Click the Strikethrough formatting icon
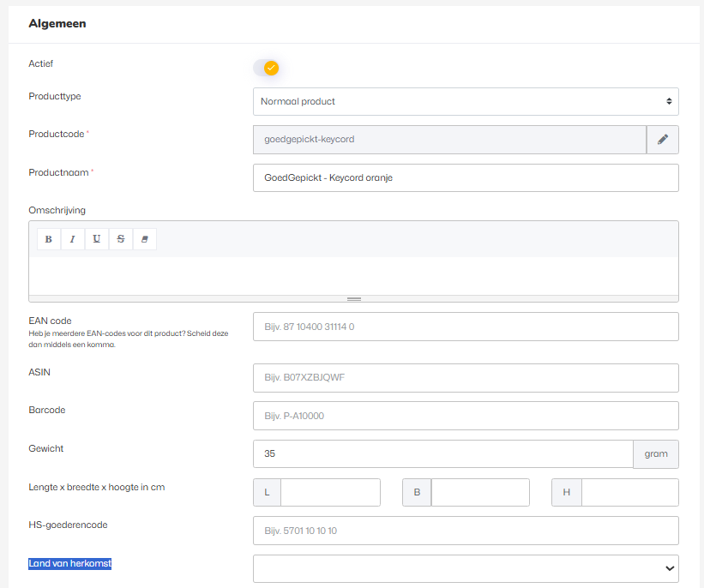The width and height of the screenshot is (704, 588). coord(120,239)
